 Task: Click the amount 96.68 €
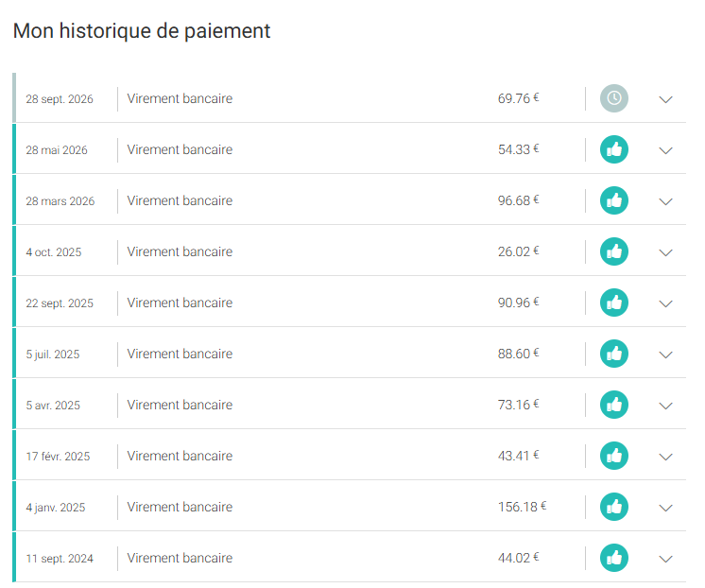coord(518,200)
